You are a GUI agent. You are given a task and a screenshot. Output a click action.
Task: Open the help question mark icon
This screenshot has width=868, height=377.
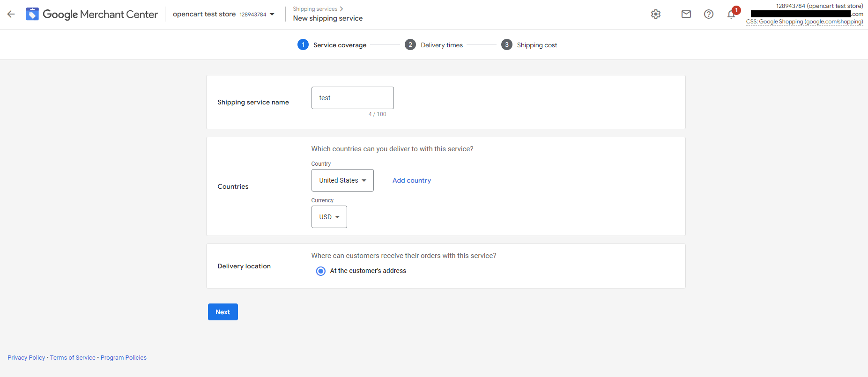(709, 14)
